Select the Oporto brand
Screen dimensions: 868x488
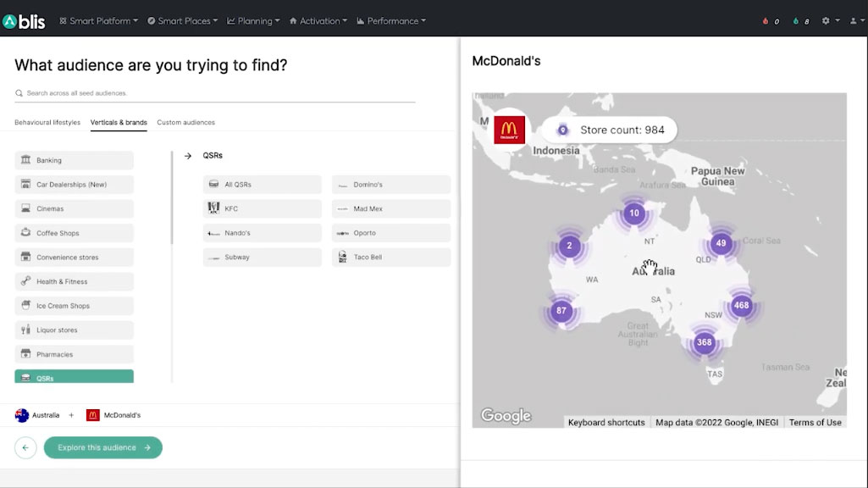pyautogui.click(x=391, y=233)
